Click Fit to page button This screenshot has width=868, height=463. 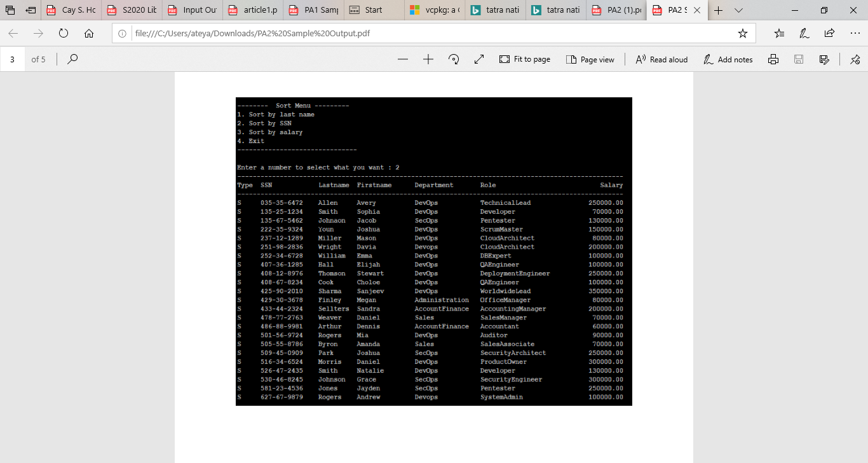524,59
